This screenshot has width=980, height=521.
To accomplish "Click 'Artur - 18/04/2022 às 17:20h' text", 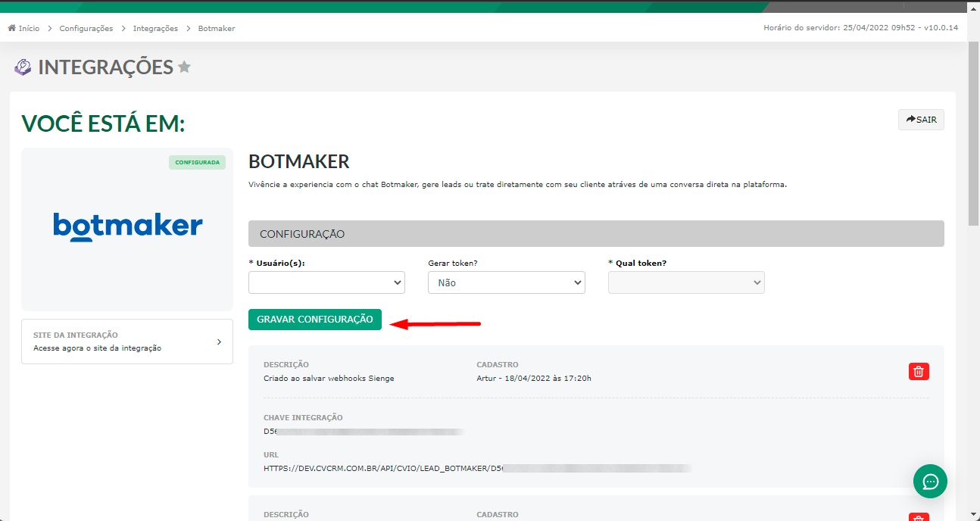I will click(x=534, y=378).
